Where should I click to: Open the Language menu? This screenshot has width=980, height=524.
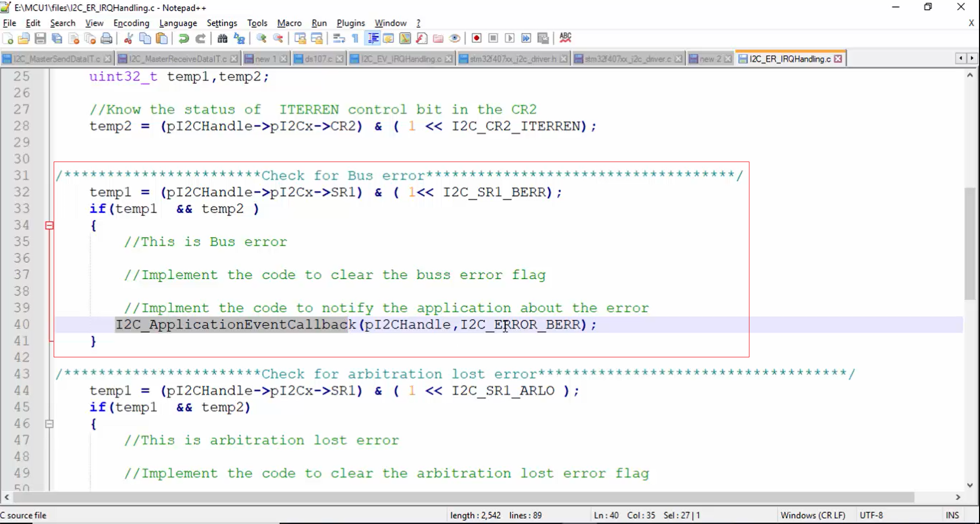coord(178,23)
